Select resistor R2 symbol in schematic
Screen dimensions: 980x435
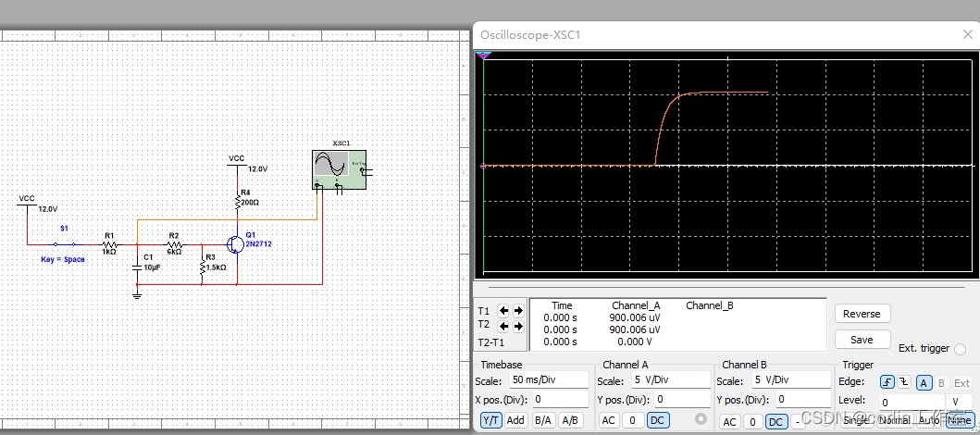pos(174,244)
